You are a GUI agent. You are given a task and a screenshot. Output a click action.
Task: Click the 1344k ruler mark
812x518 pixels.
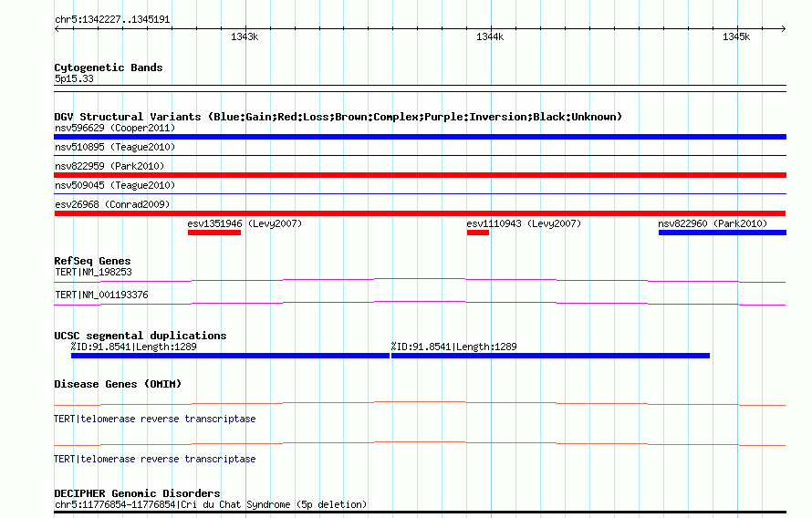pos(490,36)
